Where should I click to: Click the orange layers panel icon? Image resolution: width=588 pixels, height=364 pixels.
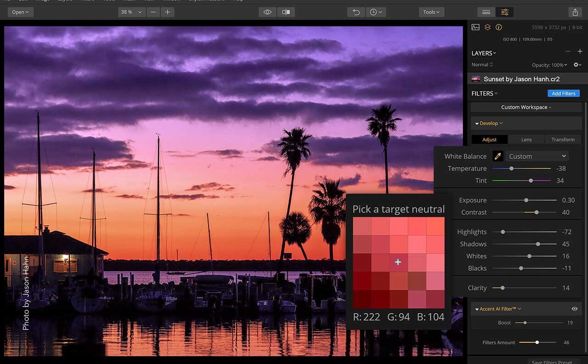[x=487, y=27]
